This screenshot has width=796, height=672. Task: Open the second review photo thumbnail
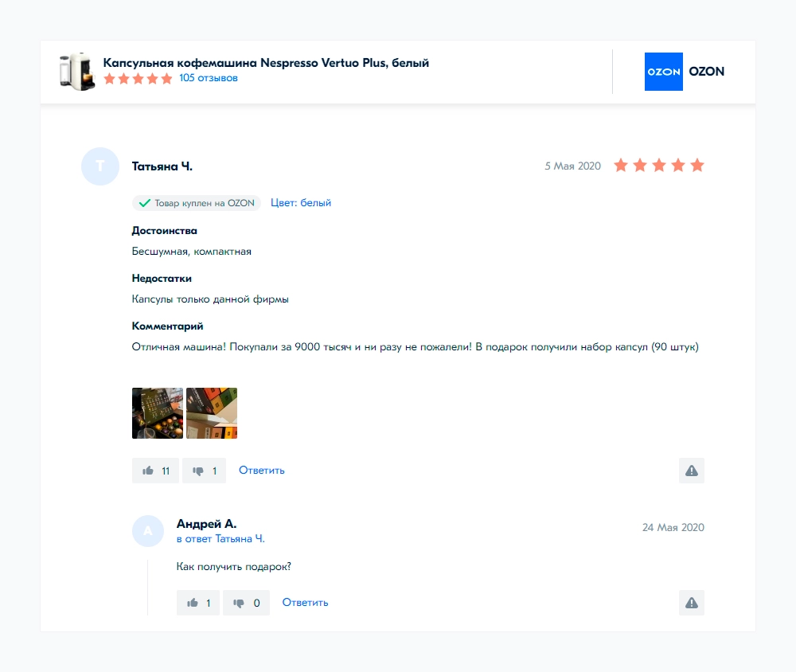coord(212,413)
